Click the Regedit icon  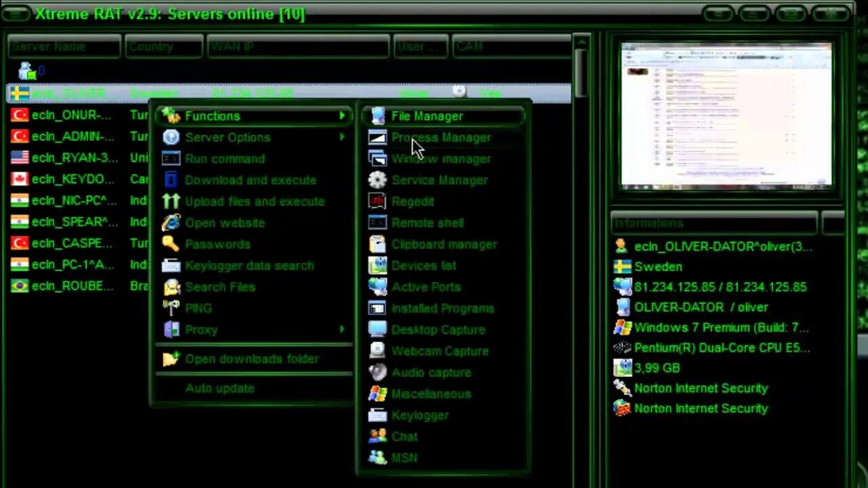click(x=378, y=201)
